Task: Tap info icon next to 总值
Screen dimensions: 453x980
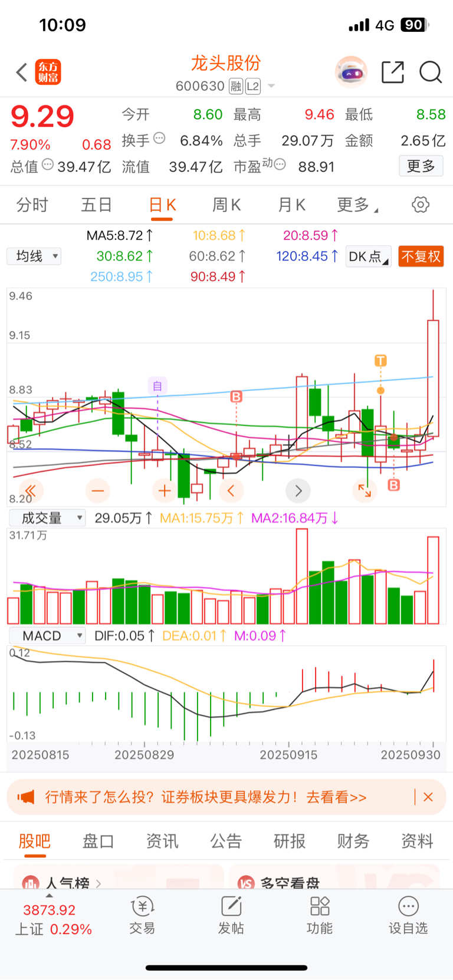Action: 48,164
